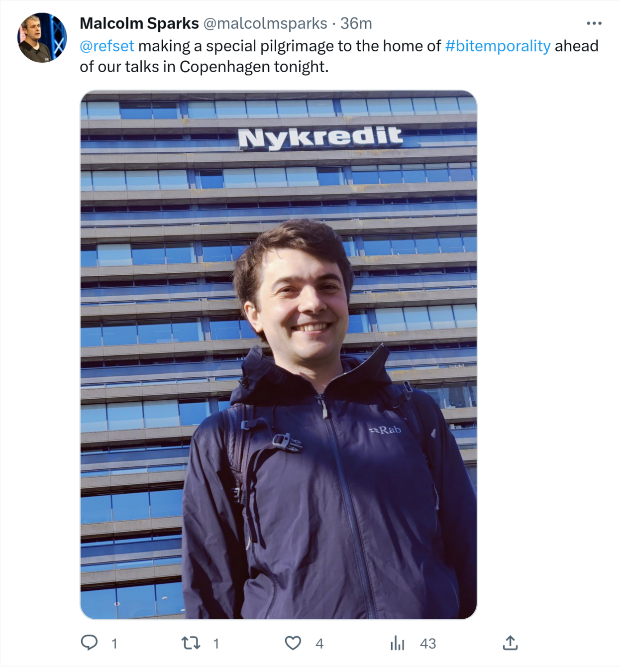Open the view analytics bar chart icon

point(397,643)
